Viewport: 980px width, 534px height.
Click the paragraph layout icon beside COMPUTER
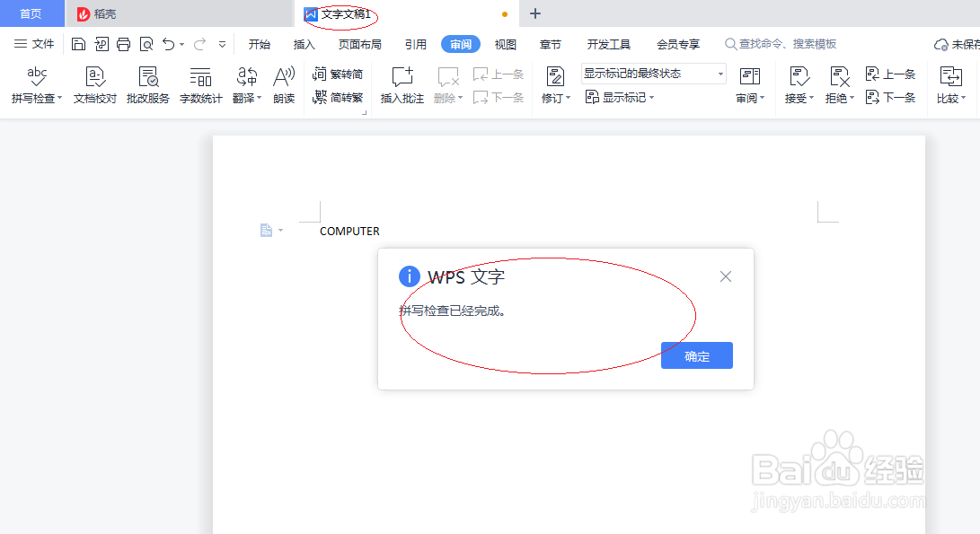266,231
